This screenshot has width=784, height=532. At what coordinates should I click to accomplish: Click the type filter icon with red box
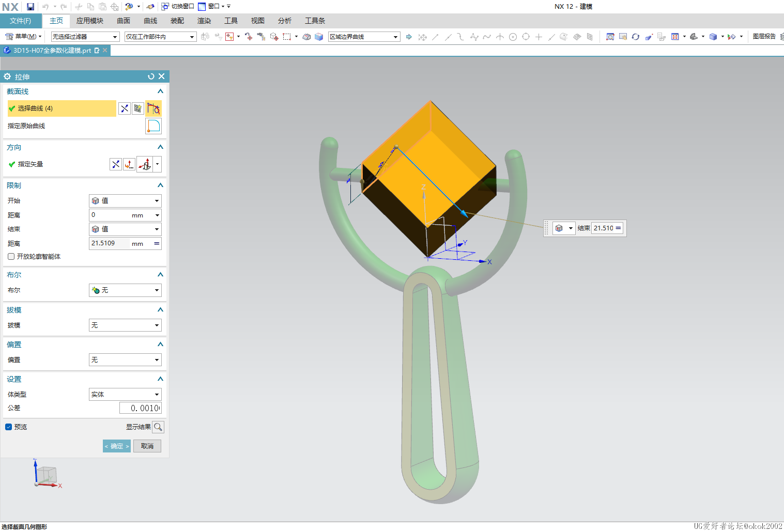(x=229, y=37)
